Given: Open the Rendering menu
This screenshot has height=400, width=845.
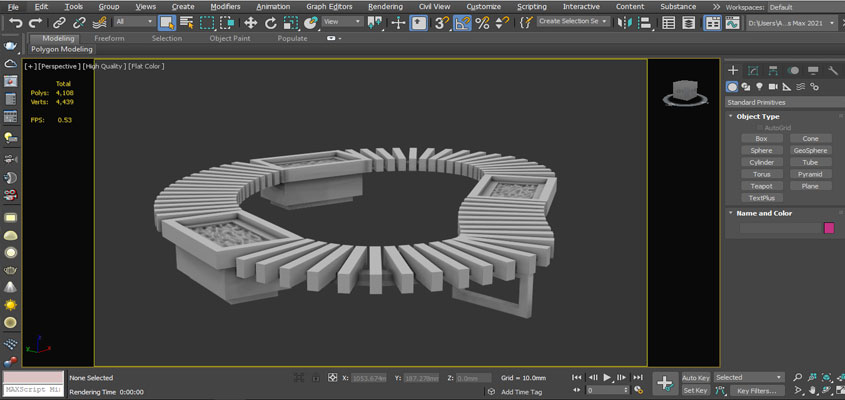Looking at the screenshot, I should coord(385,7).
